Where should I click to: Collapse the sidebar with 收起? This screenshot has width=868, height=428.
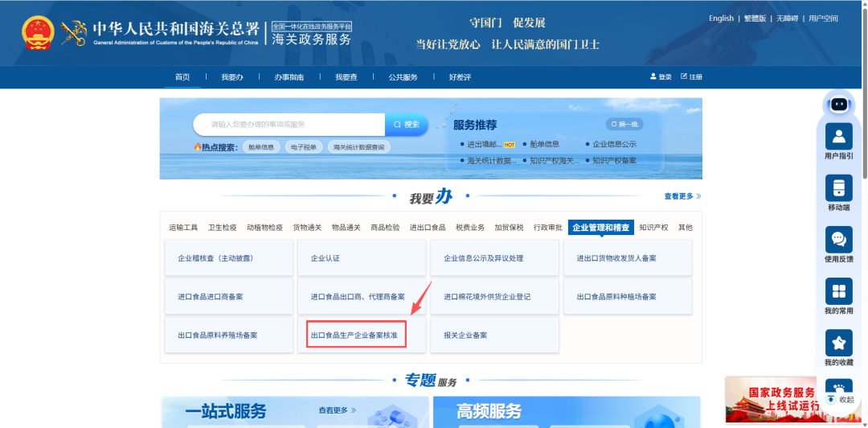[841, 399]
